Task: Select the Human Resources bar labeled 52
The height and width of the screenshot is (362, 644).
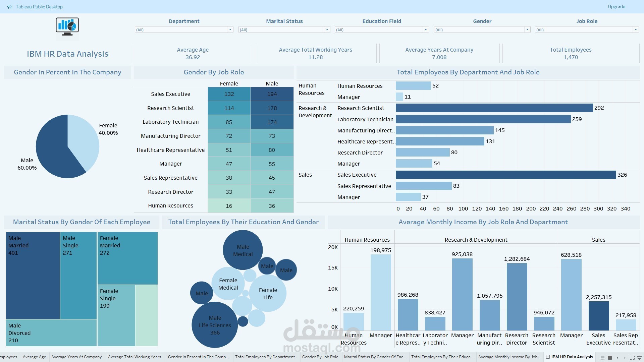Action: [413, 86]
